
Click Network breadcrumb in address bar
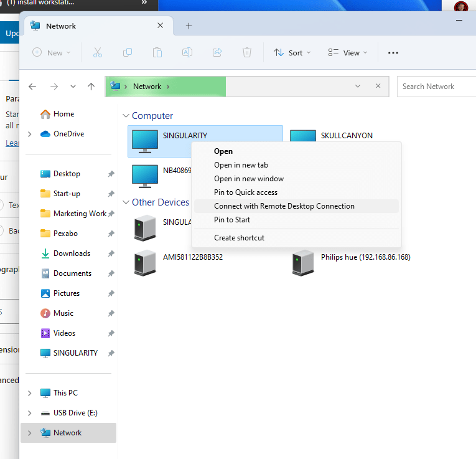[147, 87]
